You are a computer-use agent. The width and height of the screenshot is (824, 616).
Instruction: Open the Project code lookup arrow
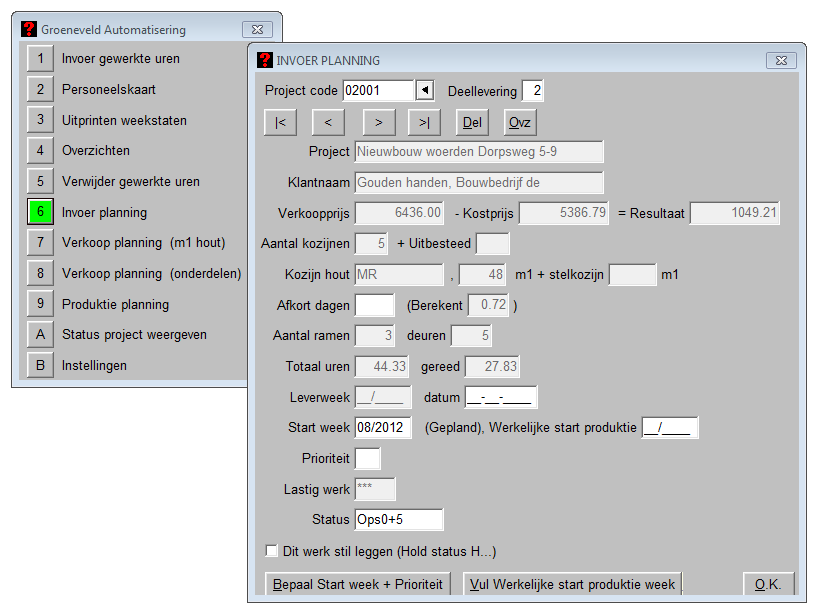click(425, 91)
